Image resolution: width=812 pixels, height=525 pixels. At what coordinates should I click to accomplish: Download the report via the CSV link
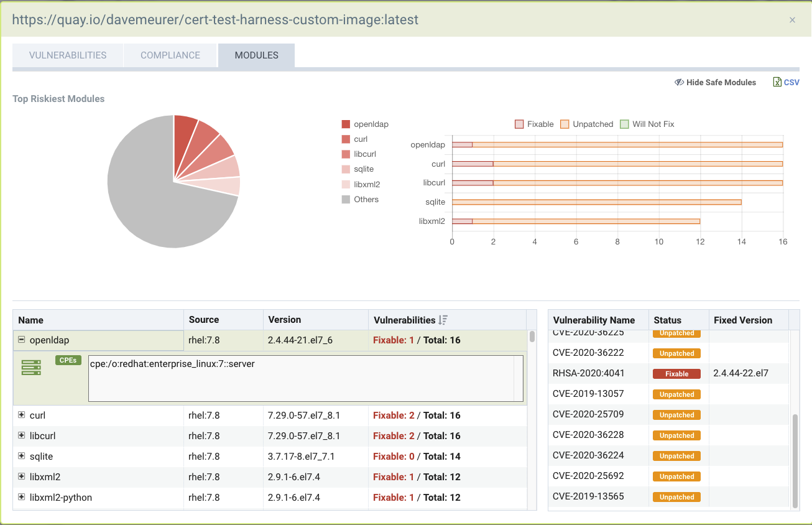coord(790,81)
